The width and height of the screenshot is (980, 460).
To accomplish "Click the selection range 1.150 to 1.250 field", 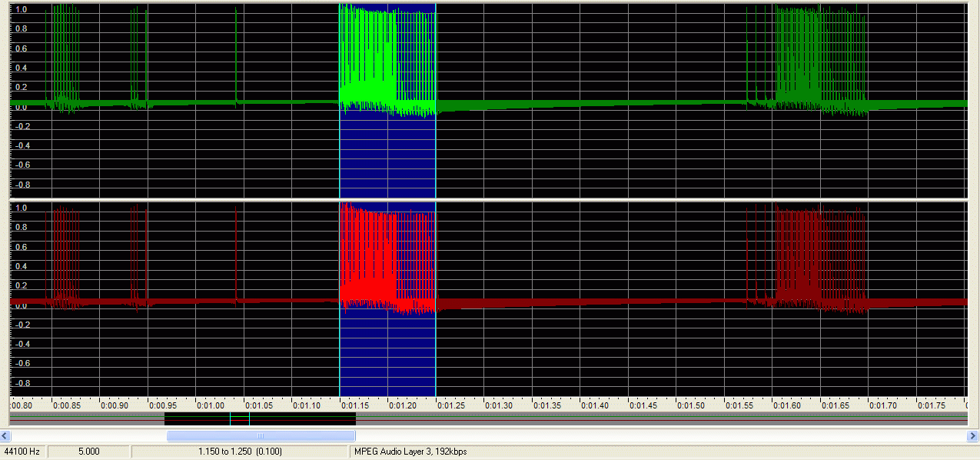I will (x=240, y=452).
